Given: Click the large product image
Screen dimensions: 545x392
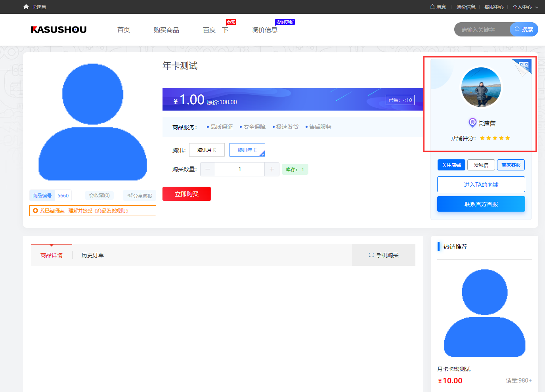Looking at the screenshot, I should (93, 122).
